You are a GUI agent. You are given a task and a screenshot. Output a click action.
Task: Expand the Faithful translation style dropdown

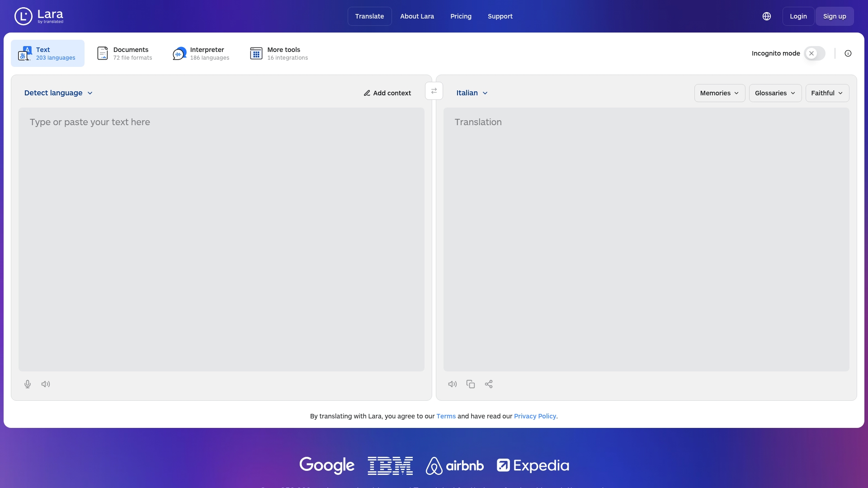[827, 93]
